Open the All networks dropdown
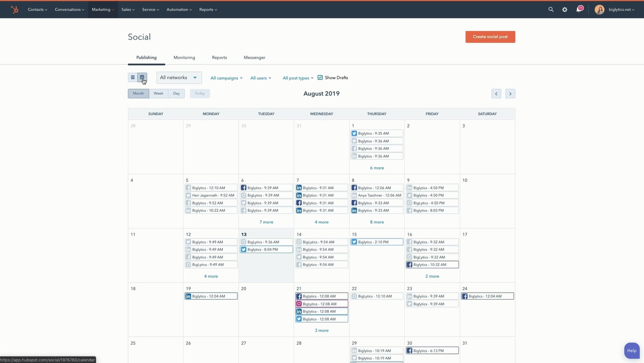The height and width of the screenshot is (363, 644). tap(179, 78)
